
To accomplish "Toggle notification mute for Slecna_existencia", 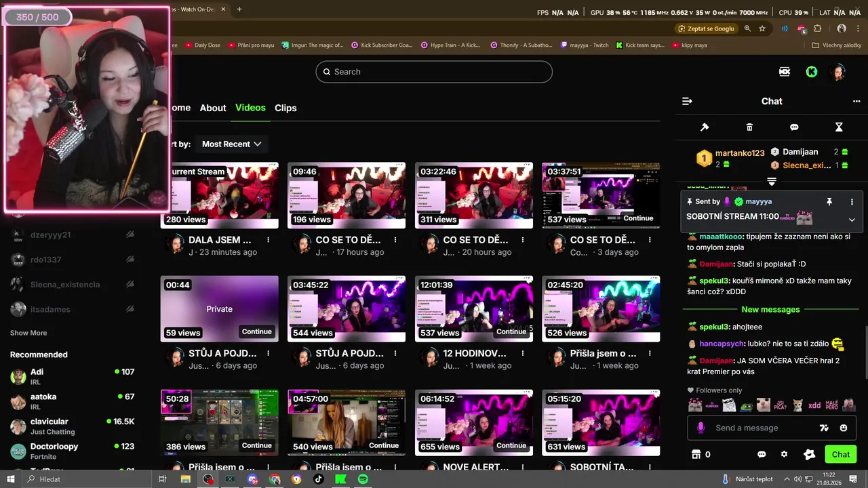I will 130,285.
